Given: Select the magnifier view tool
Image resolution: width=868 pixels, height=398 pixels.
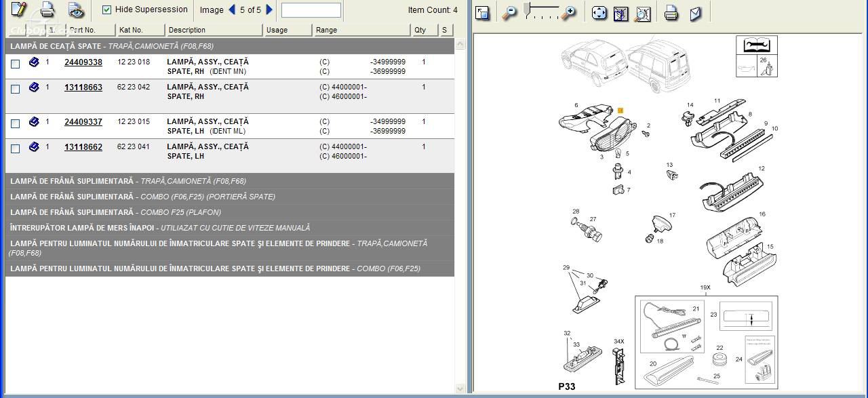Looking at the screenshot, I should tap(642, 13).
